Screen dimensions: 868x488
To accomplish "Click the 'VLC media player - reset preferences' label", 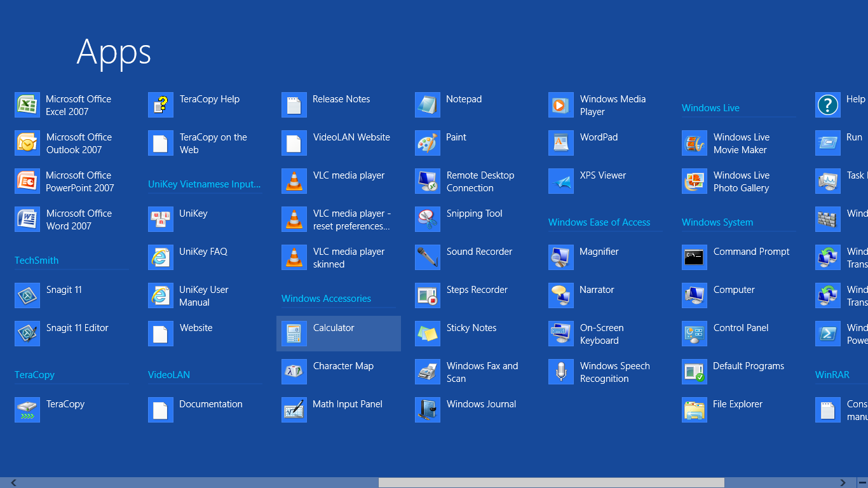I will [352, 220].
